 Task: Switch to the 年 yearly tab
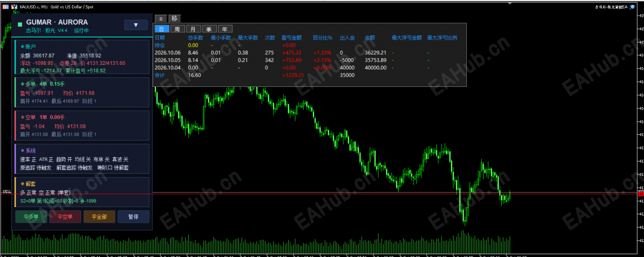tap(225, 29)
